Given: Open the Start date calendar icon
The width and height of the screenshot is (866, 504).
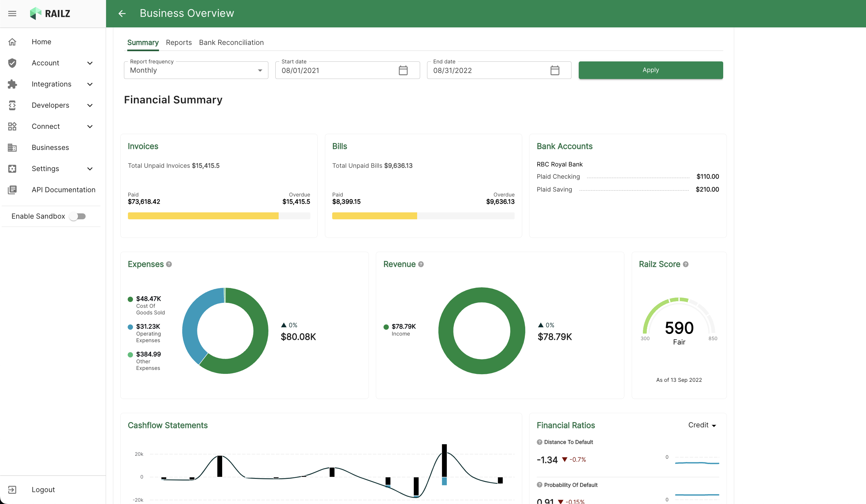Looking at the screenshot, I should coord(403,70).
